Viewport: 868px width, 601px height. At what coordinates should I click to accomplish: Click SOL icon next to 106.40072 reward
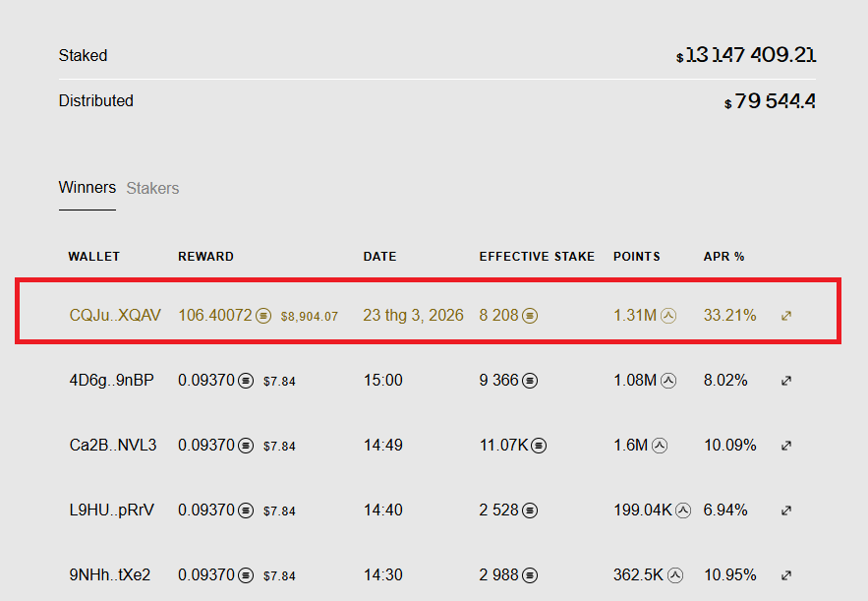[x=263, y=316]
